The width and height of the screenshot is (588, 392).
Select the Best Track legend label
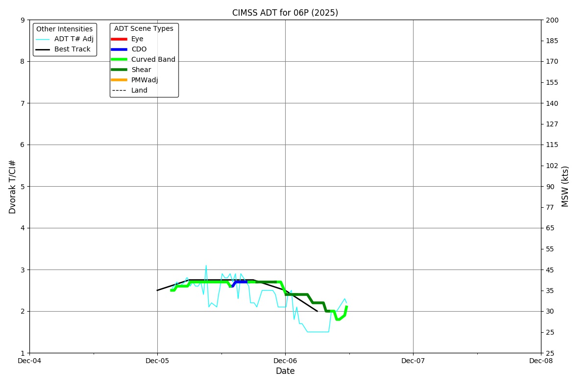coord(72,49)
